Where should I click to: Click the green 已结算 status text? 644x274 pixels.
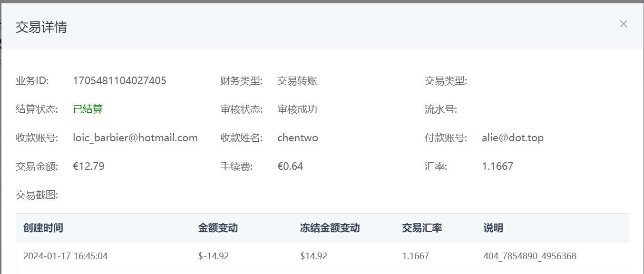click(x=88, y=109)
